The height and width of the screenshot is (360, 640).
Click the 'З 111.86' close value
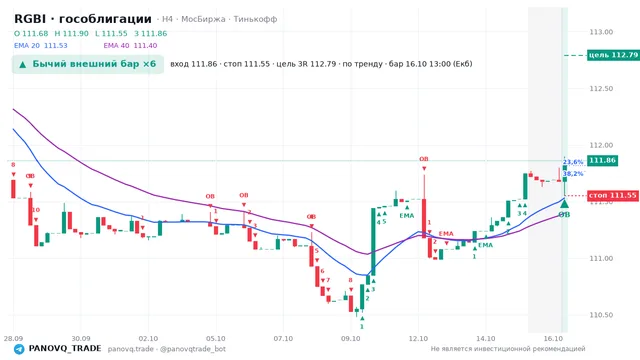point(151,33)
